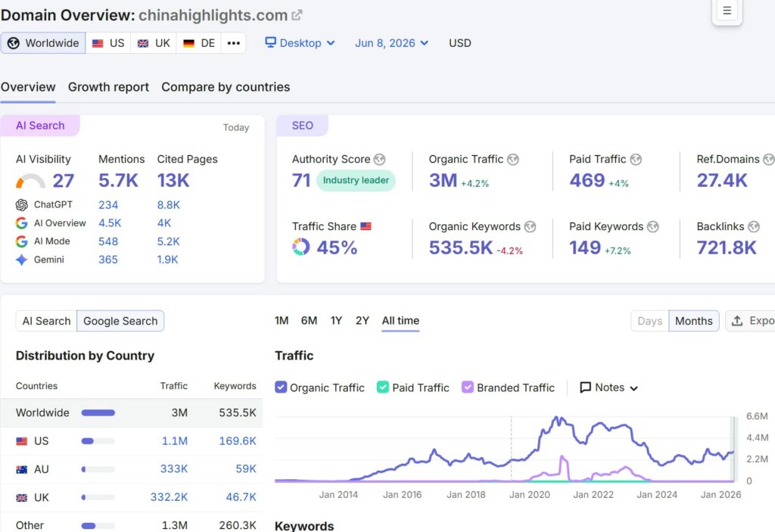Click the globe icon beside Organic Traffic
775x532 pixels.
pyautogui.click(x=513, y=159)
